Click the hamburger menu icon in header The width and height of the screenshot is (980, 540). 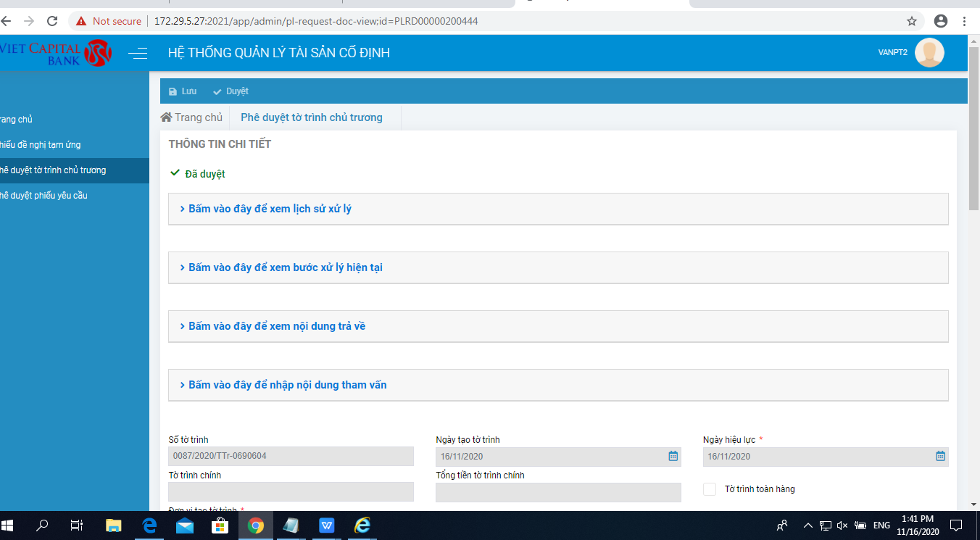click(138, 53)
